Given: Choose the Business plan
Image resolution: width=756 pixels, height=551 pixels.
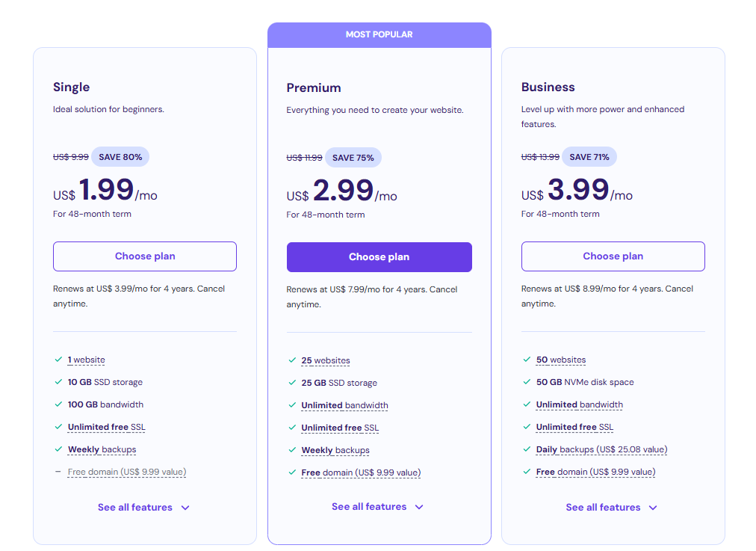Looking at the screenshot, I should pos(613,256).
